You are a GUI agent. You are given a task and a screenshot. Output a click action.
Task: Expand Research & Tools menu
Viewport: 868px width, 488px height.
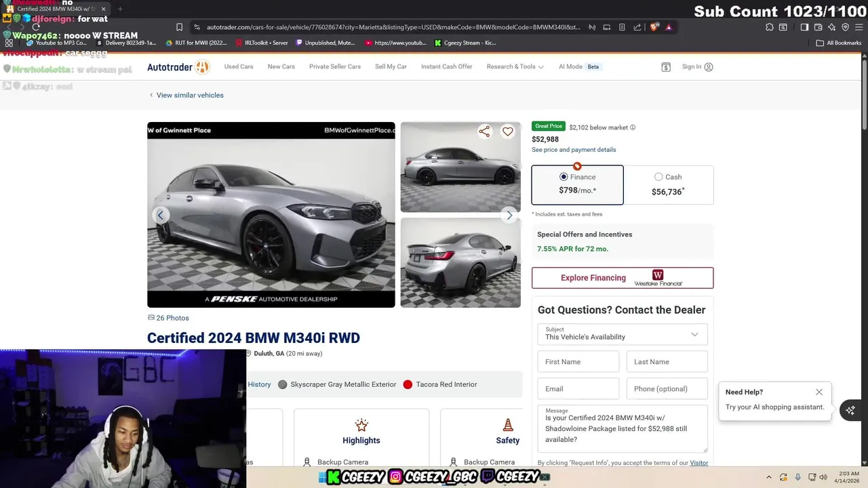click(x=515, y=66)
